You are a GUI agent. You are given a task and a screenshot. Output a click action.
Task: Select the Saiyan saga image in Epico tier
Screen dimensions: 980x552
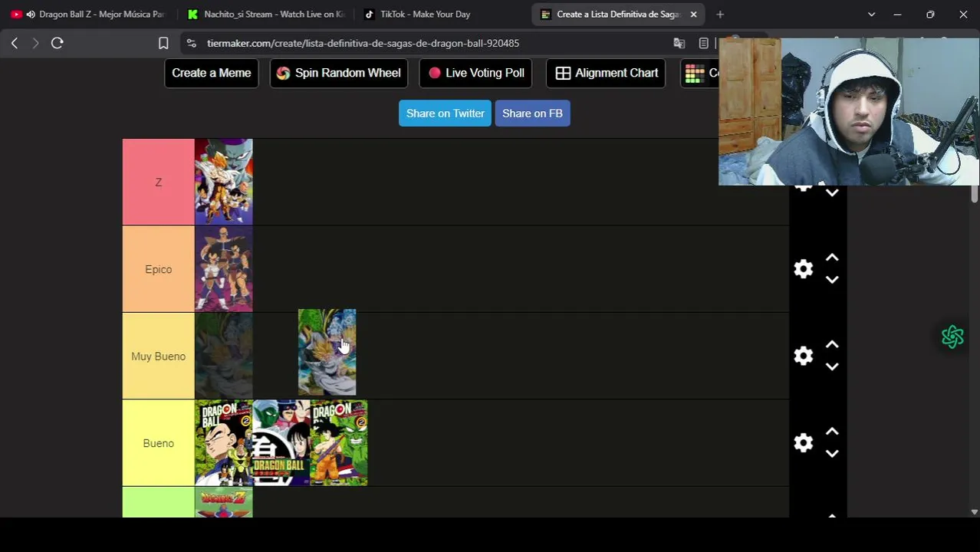click(x=224, y=269)
